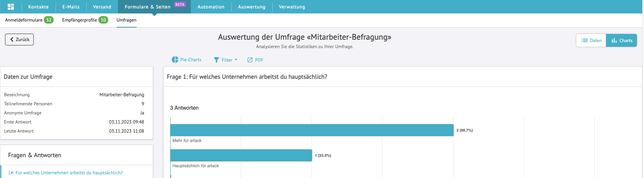Viewport: 644px width, 178px height.
Task: Click the 'Auswertung der Umfrage' page title
Action: point(304,37)
